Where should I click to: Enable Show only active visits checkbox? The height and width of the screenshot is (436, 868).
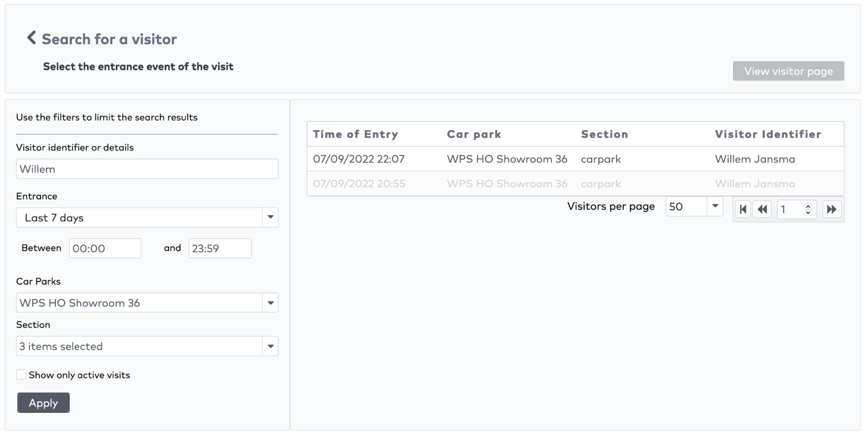pos(21,375)
